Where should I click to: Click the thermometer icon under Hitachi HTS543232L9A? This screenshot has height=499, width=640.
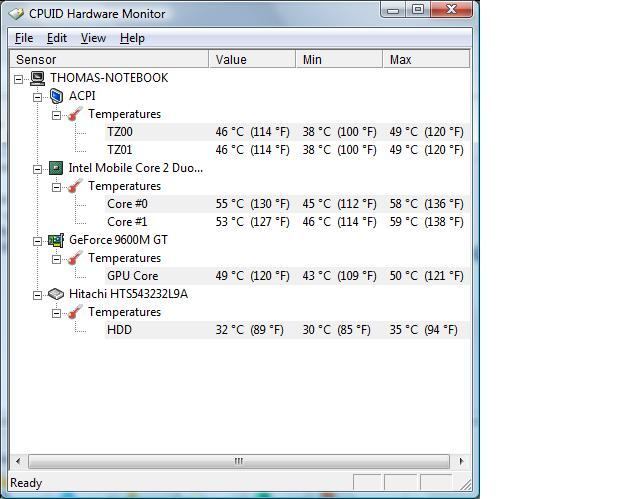tap(75, 312)
